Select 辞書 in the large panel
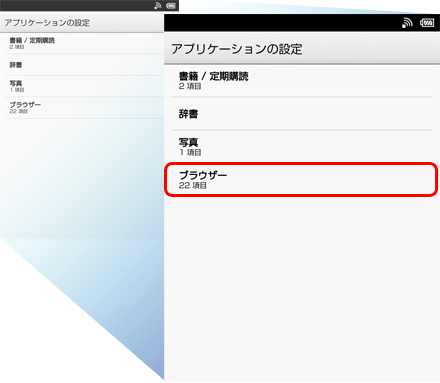Viewport: 440px width, 383px height. [302, 114]
